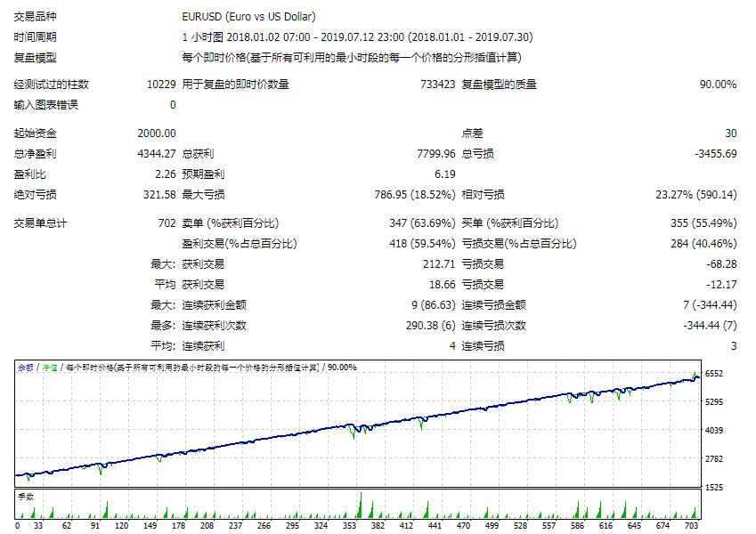Click the 33 tick on the horizontal axis

[37, 526]
